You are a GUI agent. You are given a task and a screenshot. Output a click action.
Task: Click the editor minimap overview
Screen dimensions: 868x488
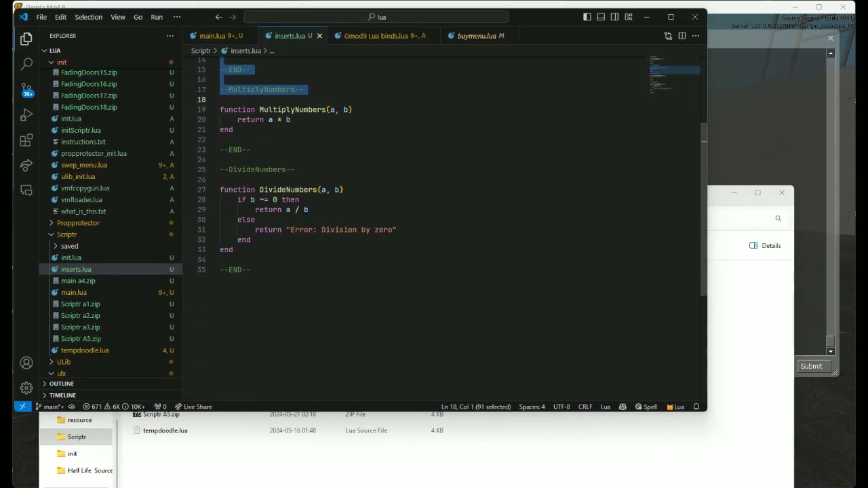tap(673, 75)
